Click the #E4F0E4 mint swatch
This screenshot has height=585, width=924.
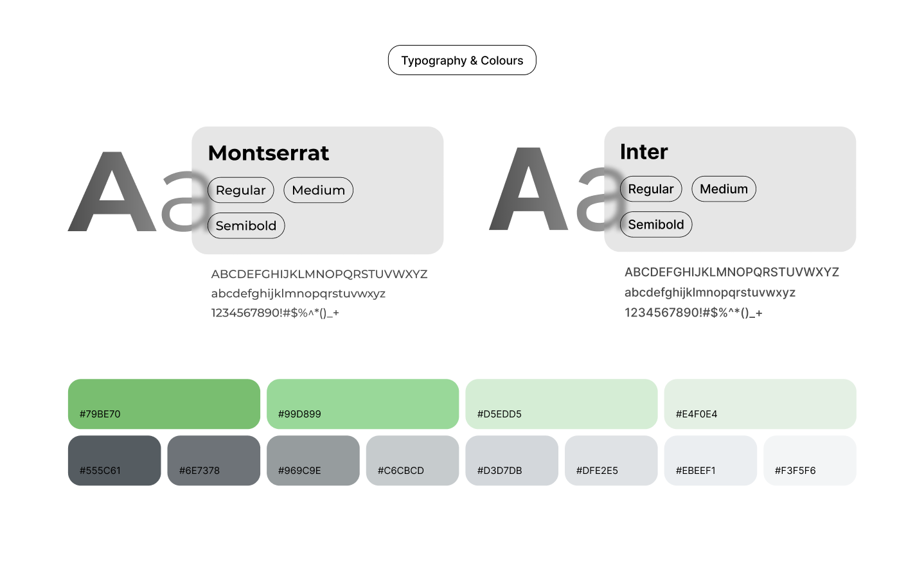[760, 403]
